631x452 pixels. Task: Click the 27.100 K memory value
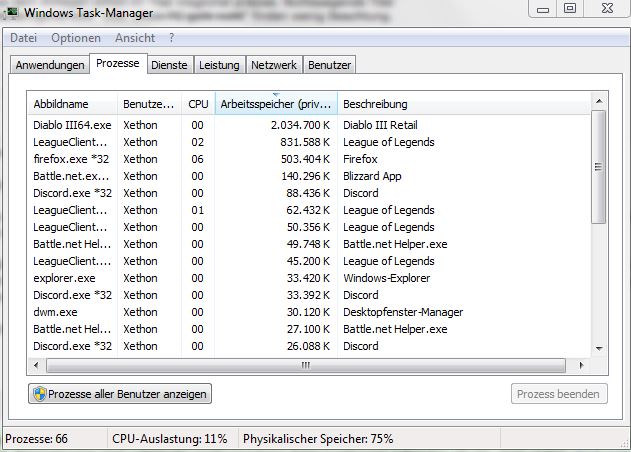click(x=308, y=329)
